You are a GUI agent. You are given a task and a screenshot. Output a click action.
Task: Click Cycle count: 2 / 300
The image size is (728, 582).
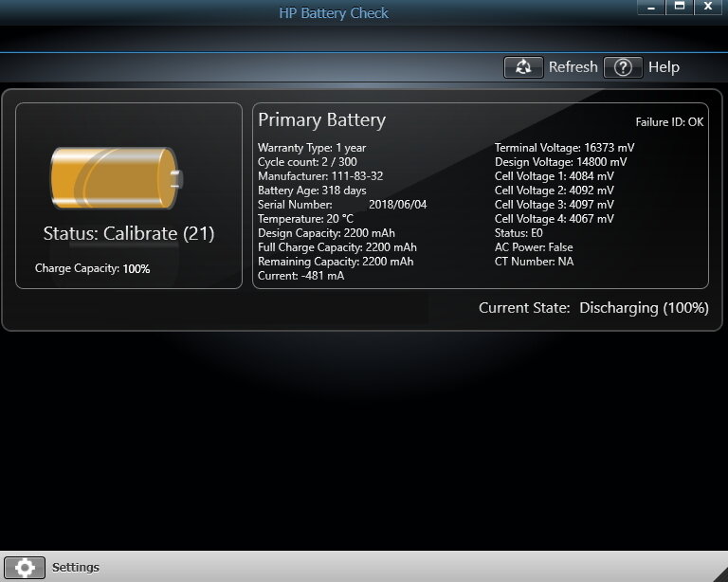click(x=307, y=162)
